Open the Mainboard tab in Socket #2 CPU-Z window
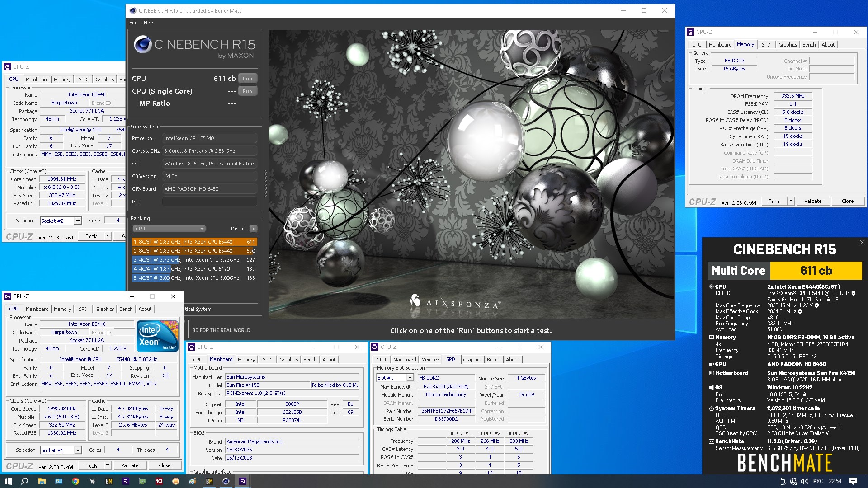The height and width of the screenshot is (488, 868). pos(37,80)
